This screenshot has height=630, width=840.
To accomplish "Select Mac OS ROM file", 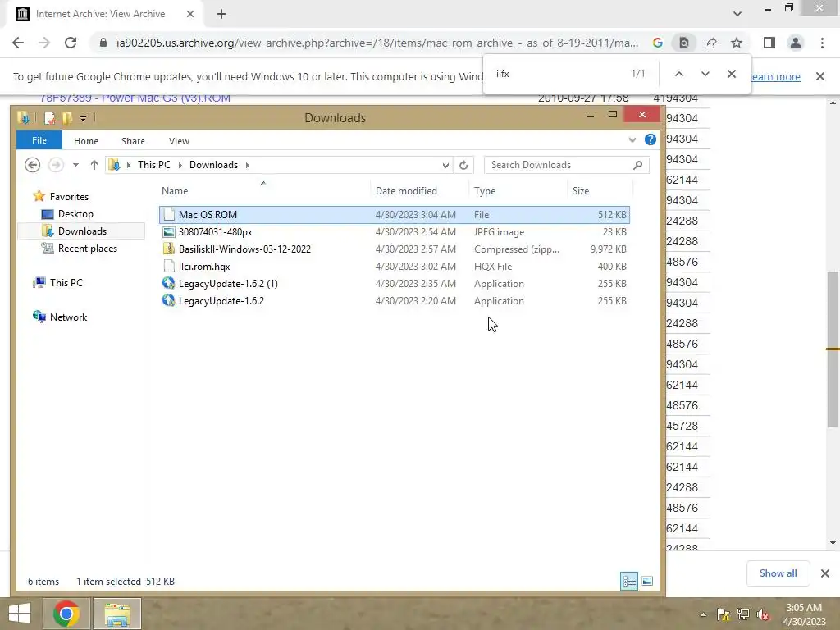I will pos(395,215).
